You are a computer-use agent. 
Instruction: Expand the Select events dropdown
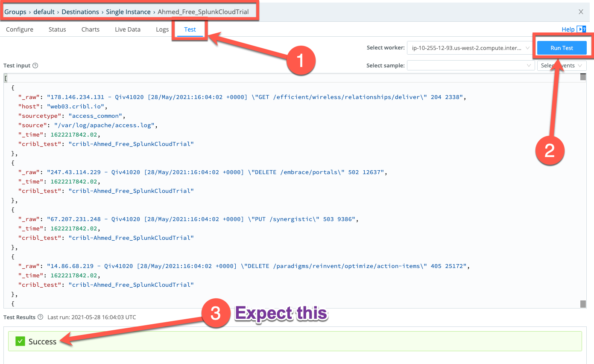[559, 65]
